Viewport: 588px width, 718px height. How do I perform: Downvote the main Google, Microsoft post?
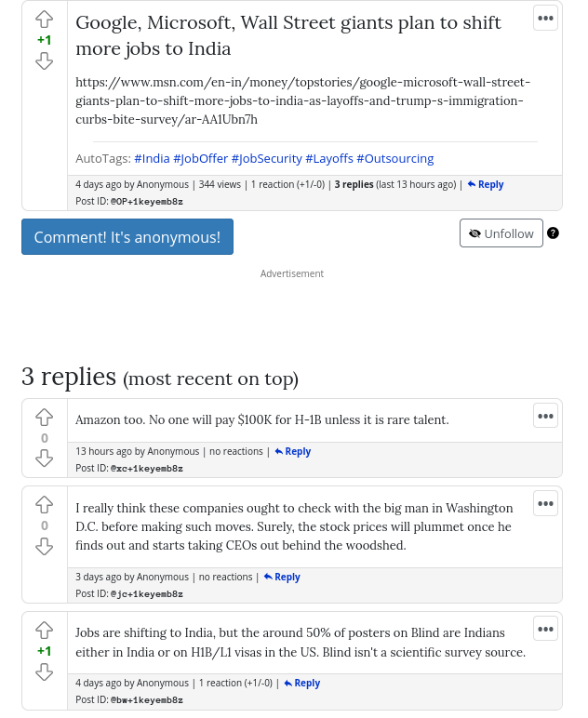[x=45, y=61]
